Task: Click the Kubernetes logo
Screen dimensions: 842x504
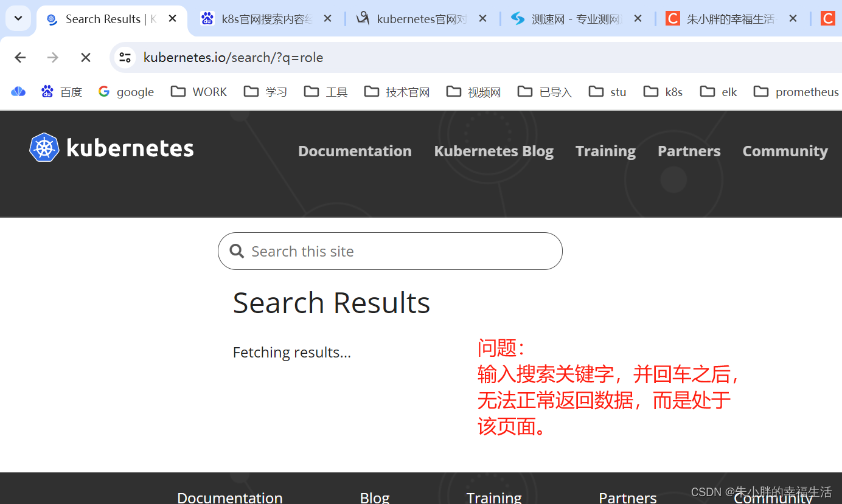Action: point(111,148)
